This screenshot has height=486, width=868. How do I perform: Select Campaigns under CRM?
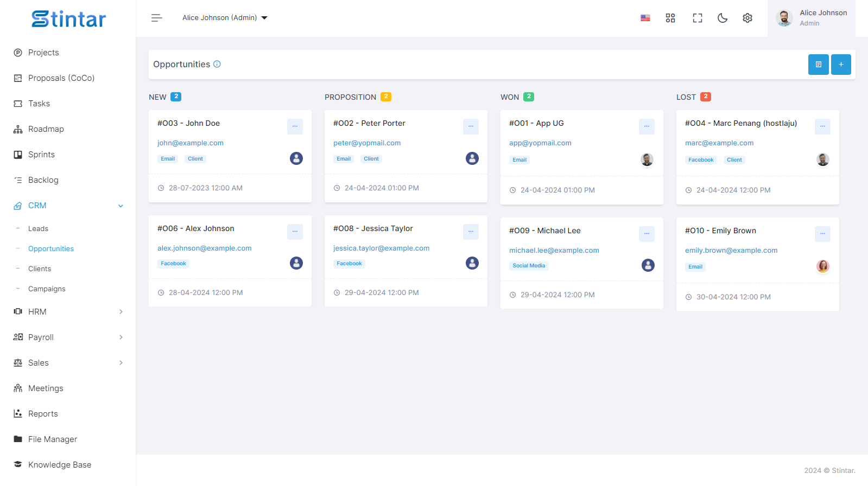[47, 289]
